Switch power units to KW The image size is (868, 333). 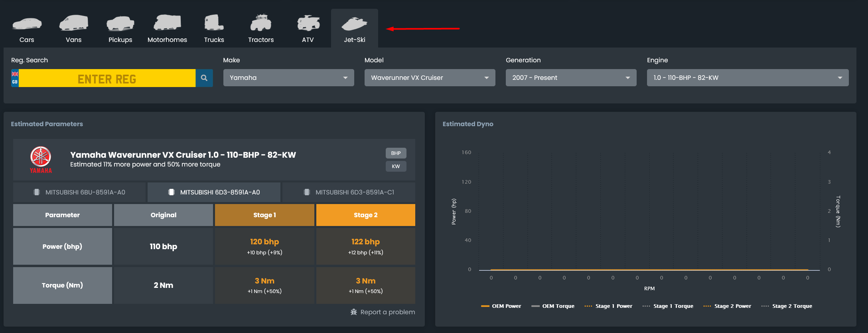point(396,166)
